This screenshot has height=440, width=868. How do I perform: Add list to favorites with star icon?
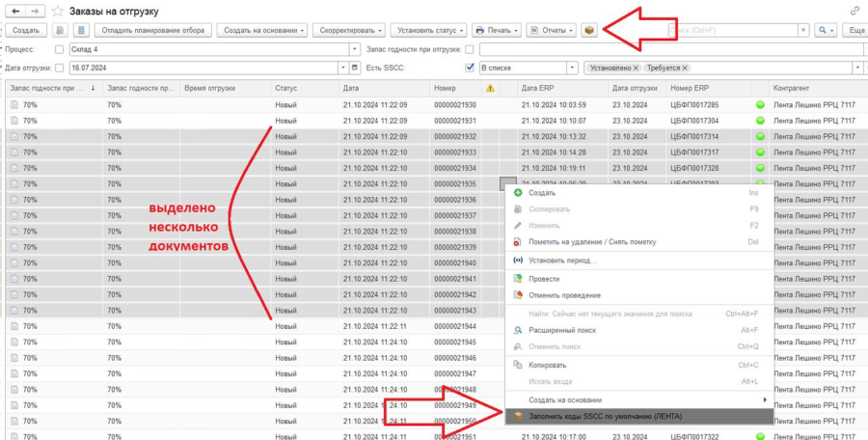click(58, 11)
